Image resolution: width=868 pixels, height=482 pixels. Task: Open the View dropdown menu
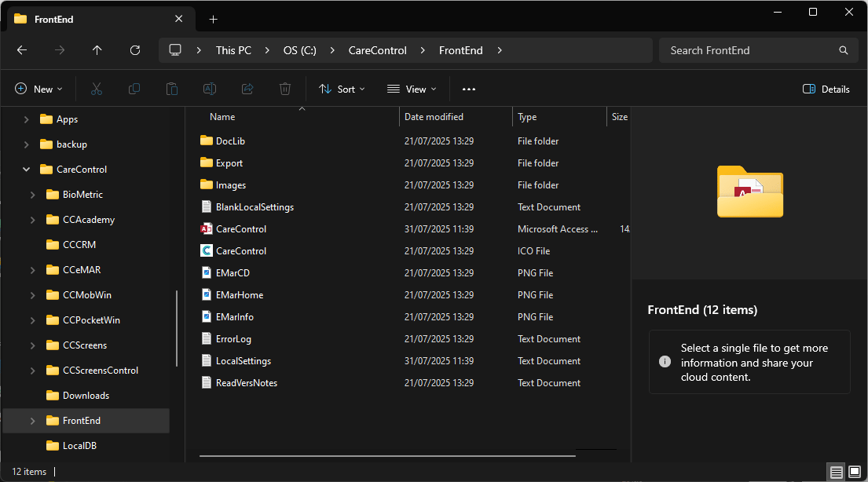click(x=412, y=89)
